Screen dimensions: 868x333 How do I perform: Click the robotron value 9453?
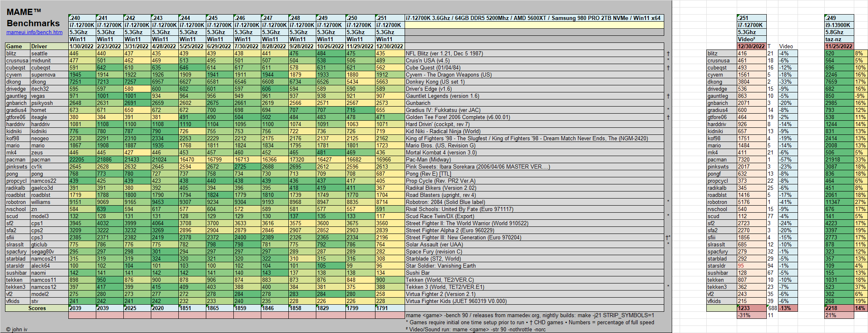(165, 202)
